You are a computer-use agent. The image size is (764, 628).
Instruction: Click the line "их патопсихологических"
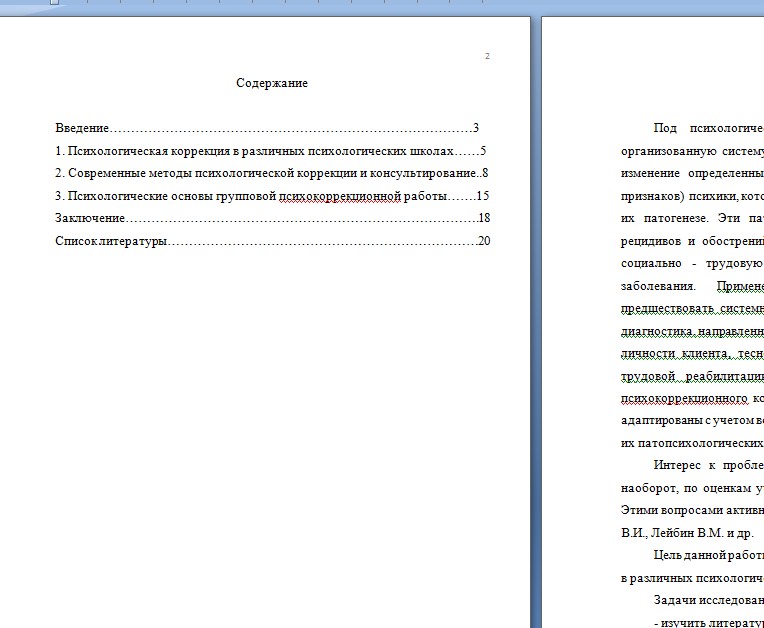click(692, 443)
